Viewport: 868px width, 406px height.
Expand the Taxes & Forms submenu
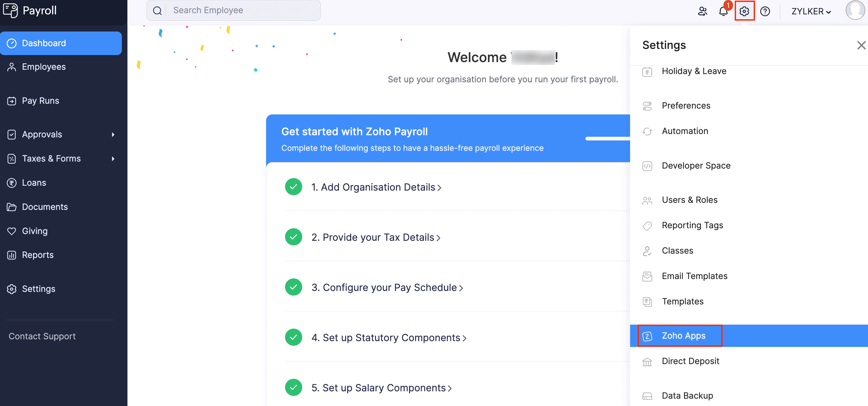pos(113,158)
